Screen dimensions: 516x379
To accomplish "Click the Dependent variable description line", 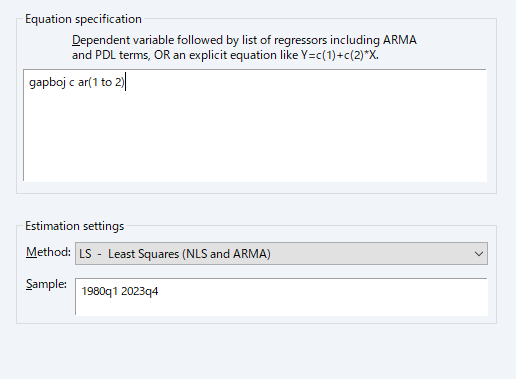I will click(244, 40).
